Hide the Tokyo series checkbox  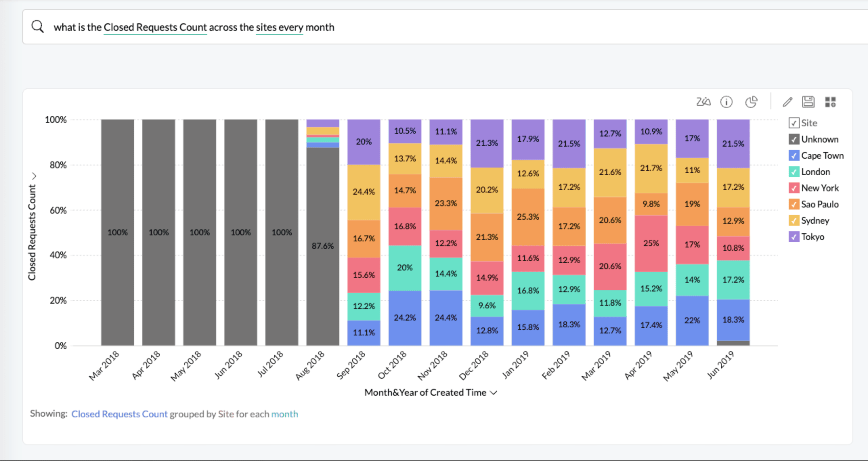pyautogui.click(x=794, y=237)
